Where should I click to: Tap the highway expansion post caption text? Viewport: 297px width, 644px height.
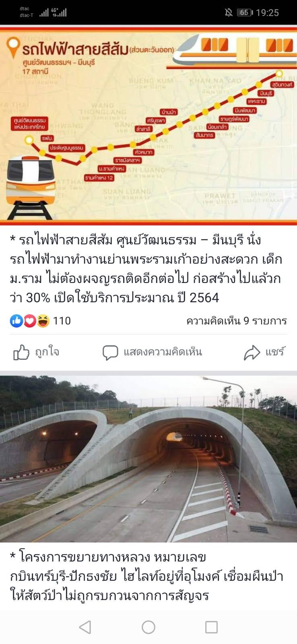click(147, 576)
